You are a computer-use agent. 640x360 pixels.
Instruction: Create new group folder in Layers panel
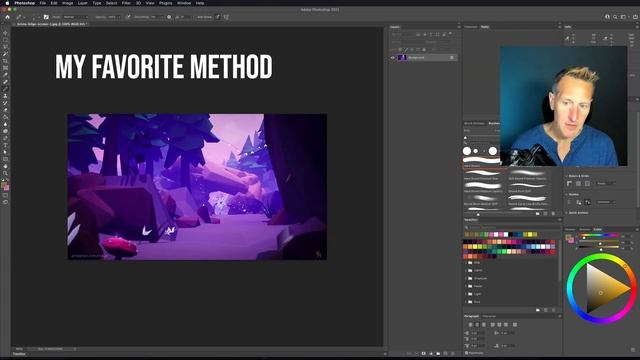438,353
